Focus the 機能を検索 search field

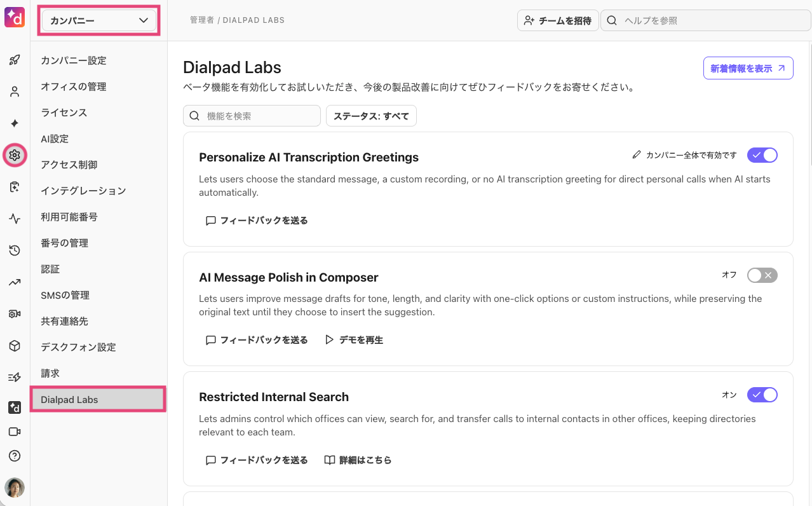[x=252, y=116]
